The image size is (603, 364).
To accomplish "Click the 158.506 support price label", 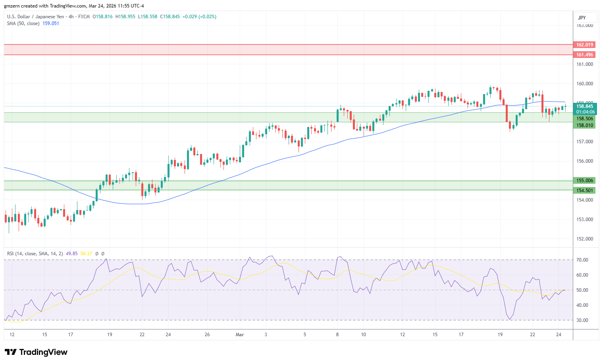I will point(584,119).
